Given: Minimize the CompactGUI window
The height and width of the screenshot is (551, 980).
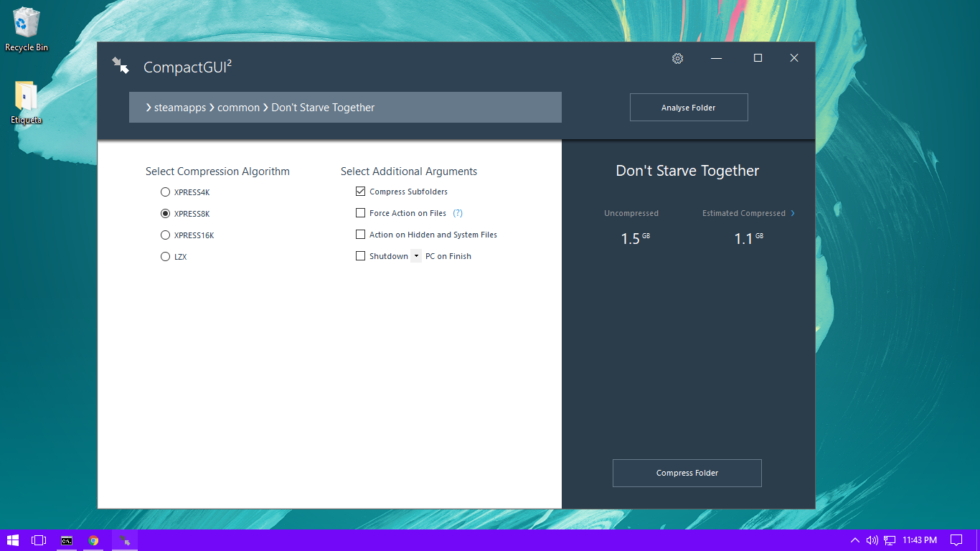Looking at the screenshot, I should click(x=716, y=58).
